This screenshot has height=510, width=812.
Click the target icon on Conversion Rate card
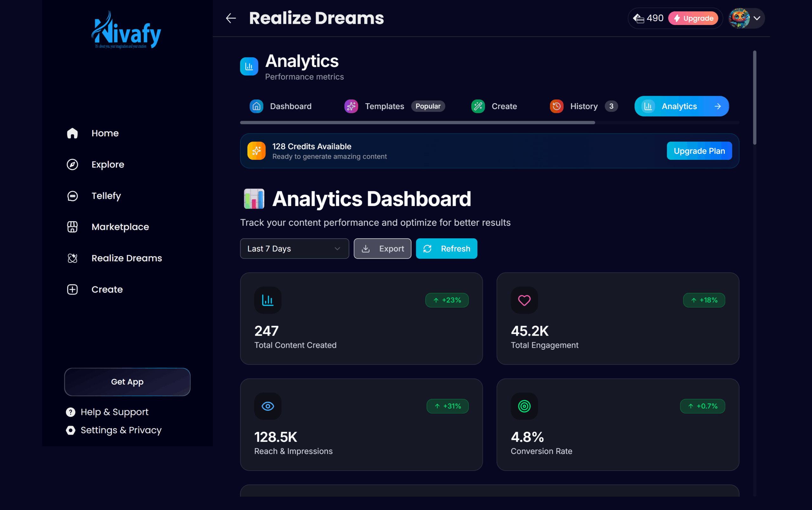pos(524,406)
